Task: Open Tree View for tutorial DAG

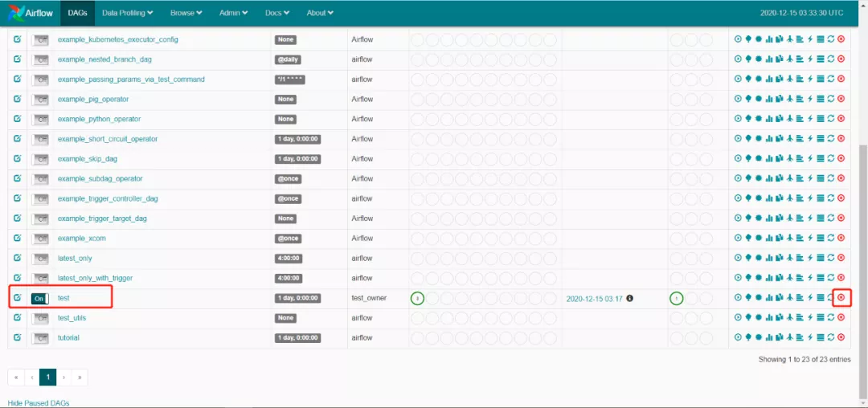Action: click(748, 337)
